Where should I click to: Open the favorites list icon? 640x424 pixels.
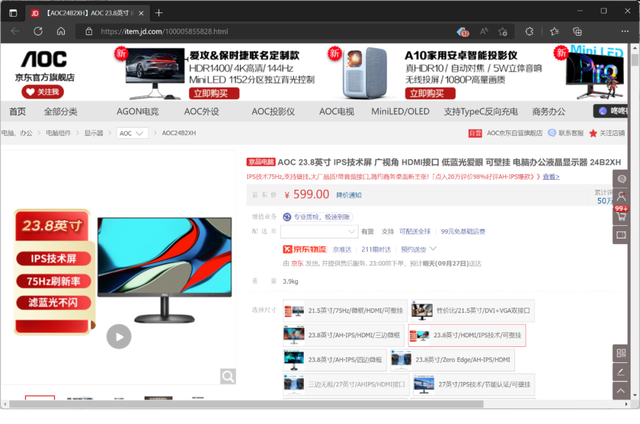(554, 31)
